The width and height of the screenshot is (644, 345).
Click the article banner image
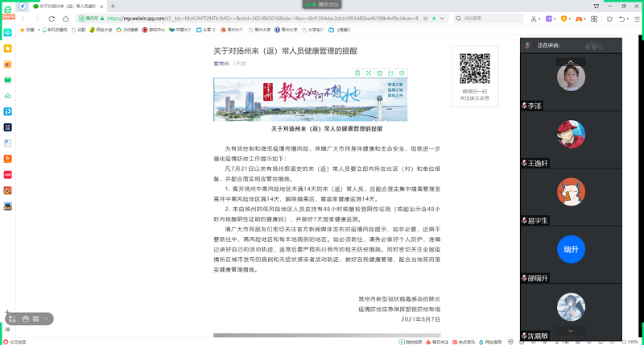pos(311,99)
